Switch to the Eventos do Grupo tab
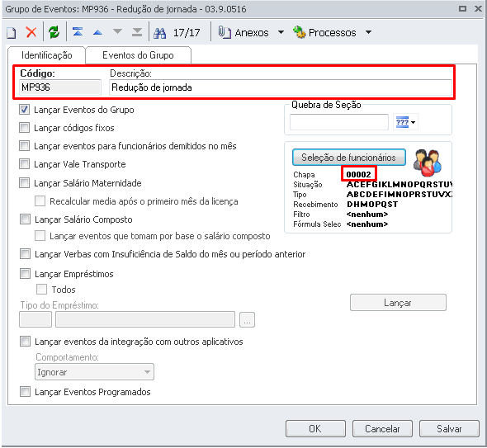487x448 pixels. [x=138, y=55]
